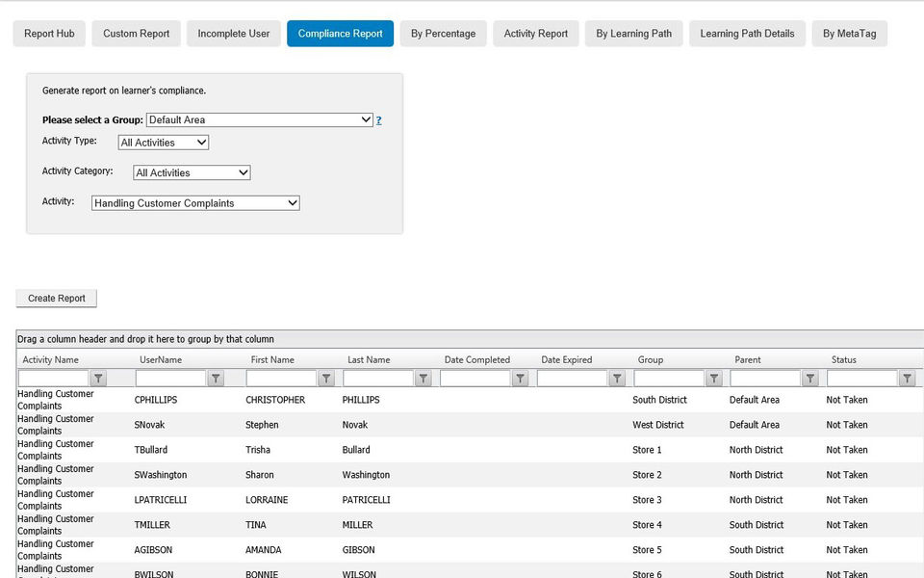The image size is (924, 578).
Task: Open the Incomplete User tab
Action: point(234,34)
